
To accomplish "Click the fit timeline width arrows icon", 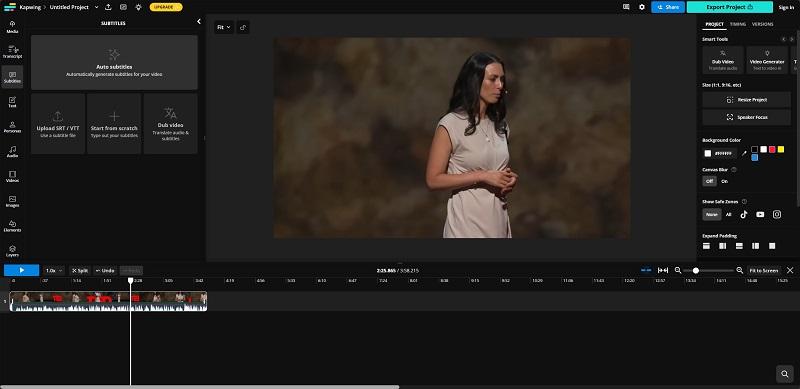I will (663, 271).
